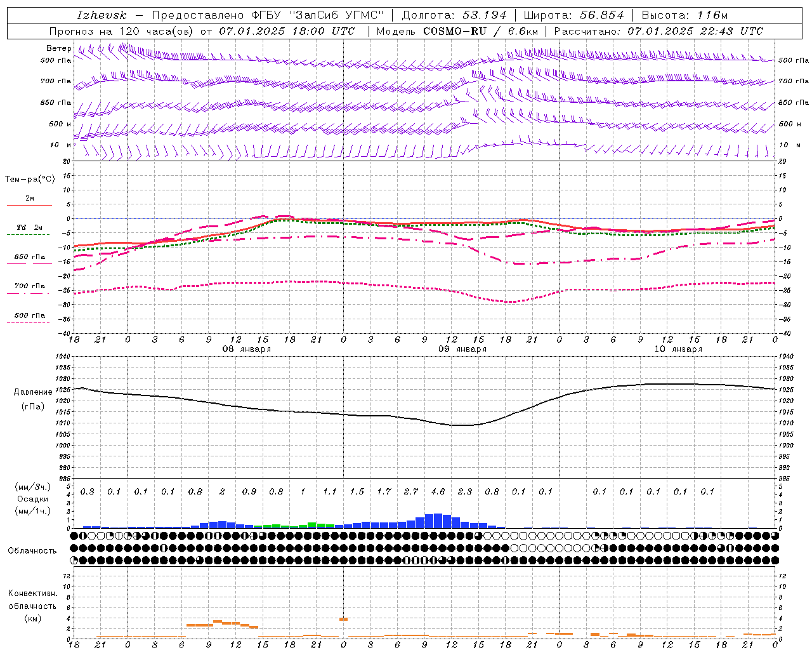812x650 pixels.
Task: Click the 1.7 precipitation amount value
Action: click(384, 491)
